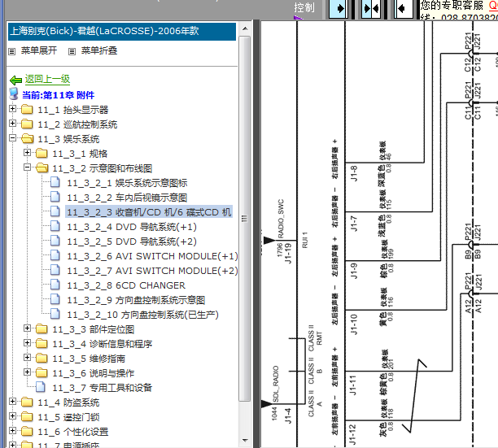Expand the 11_3_3 部件定位图 node

click(28, 328)
